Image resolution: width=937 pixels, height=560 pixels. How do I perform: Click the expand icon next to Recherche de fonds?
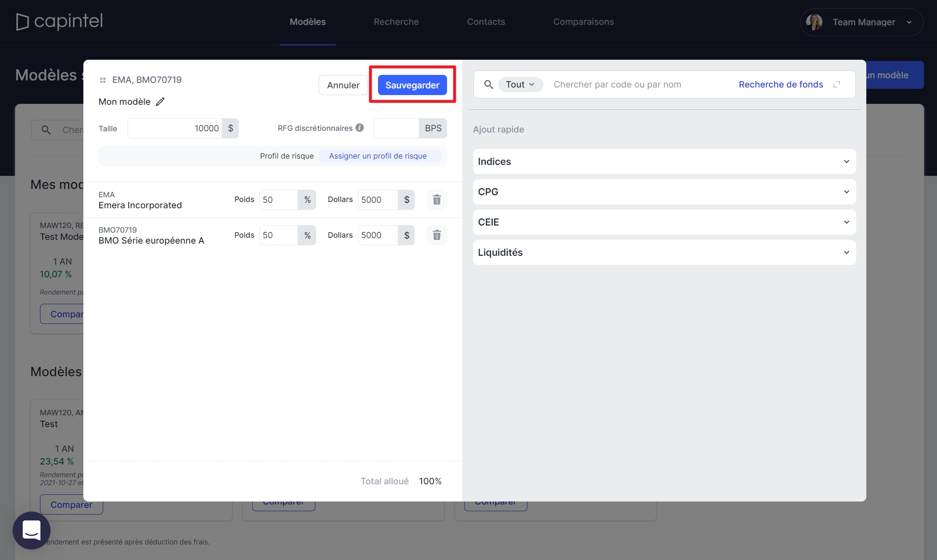pos(837,85)
